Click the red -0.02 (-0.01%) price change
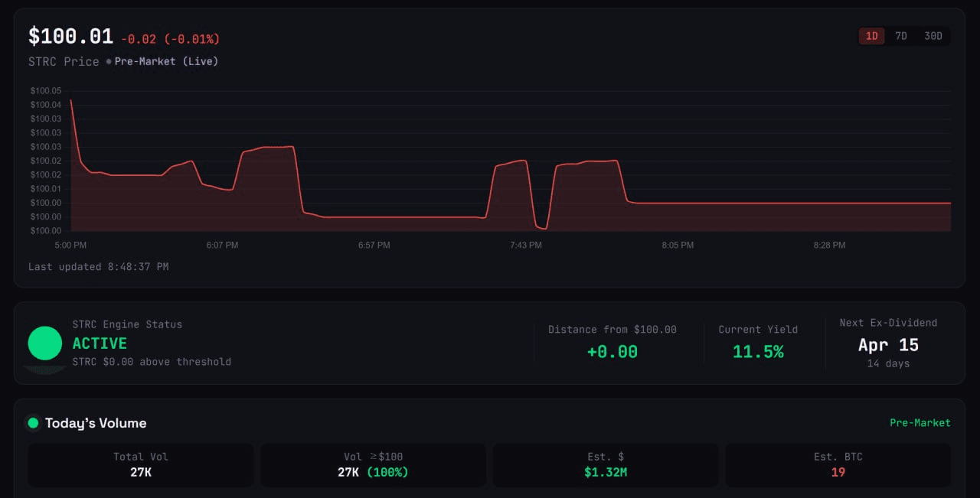This screenshot has height=498, width=980. point(170,39)
